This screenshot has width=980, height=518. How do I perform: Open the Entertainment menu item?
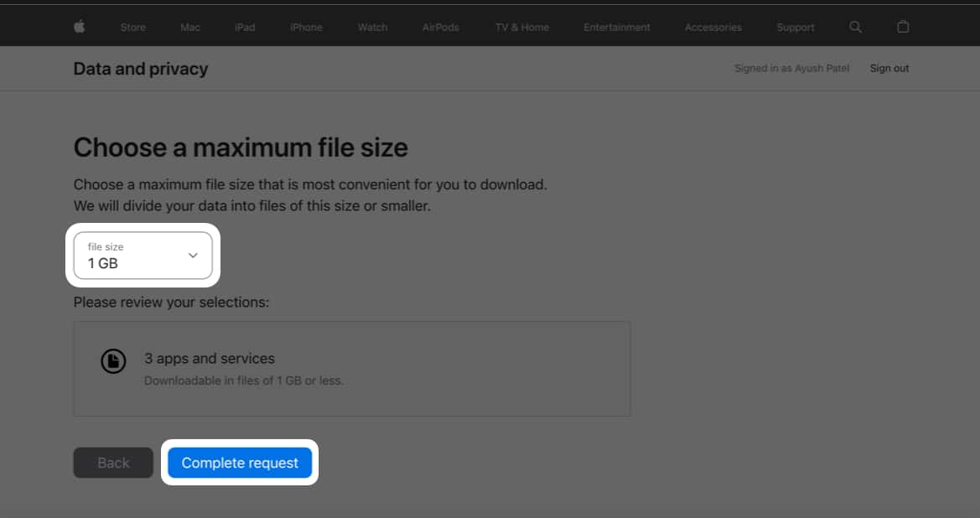click(617, 28)
